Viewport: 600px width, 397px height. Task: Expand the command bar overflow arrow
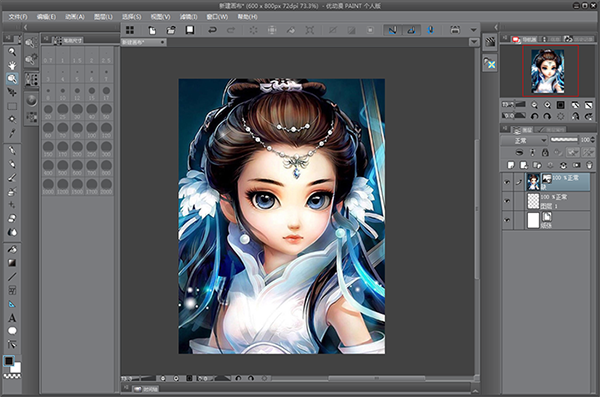(474, 30)
